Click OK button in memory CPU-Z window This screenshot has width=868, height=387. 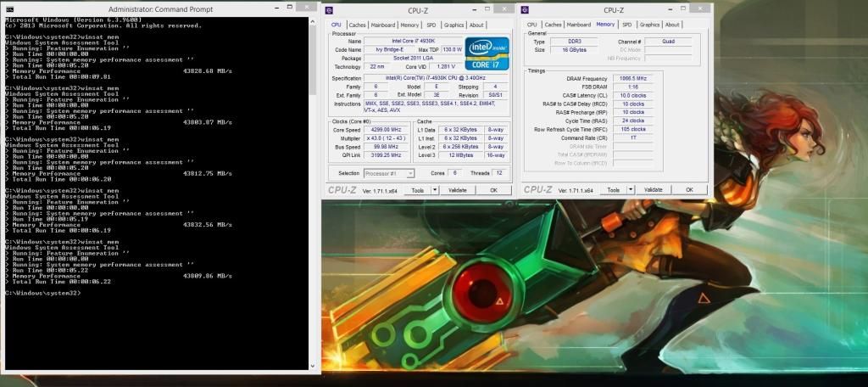[690, 190]
